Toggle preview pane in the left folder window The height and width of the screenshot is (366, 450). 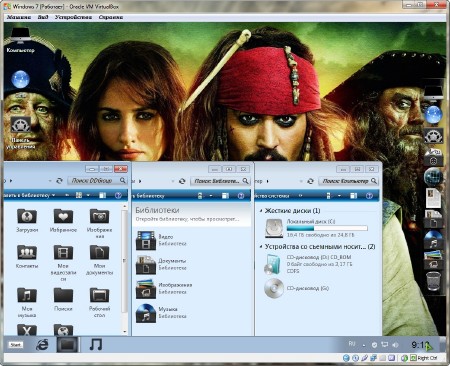(x=102, y=195)
